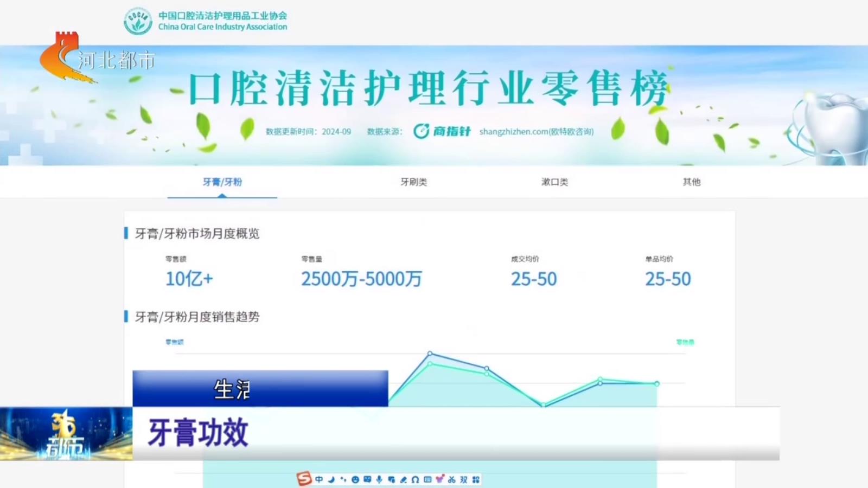The image size is (868, 488).
Task: Switch to the 漱口类 tab
Action: pyautogui.click(x=554, y=182)
